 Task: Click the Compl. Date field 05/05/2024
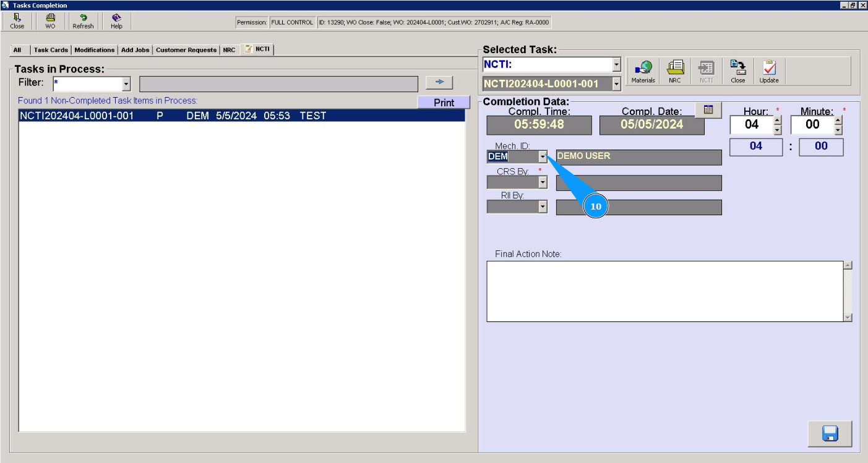coord(652,125)
